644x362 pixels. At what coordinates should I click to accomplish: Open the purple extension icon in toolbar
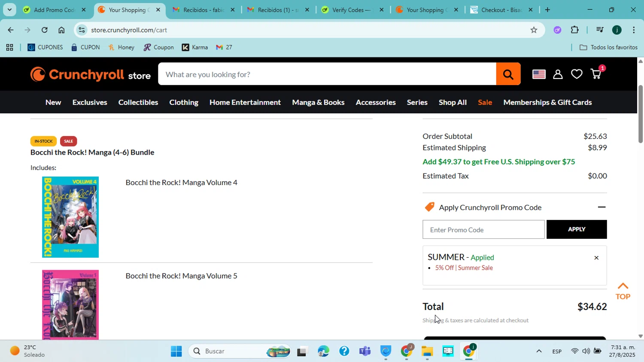(557, 30)
